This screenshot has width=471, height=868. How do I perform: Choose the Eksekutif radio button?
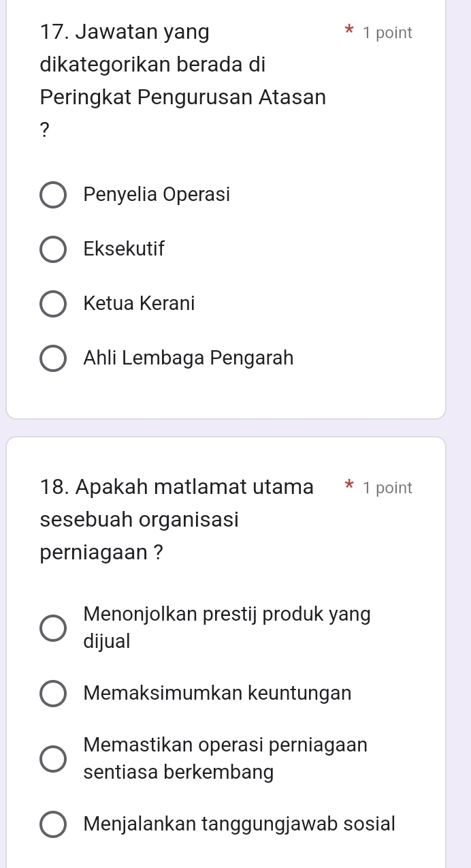point(54,249)
